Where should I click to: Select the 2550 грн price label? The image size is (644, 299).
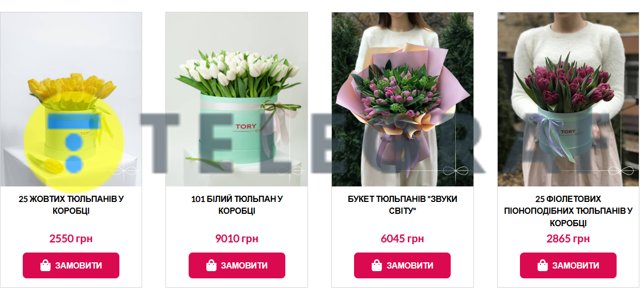click(x=71, y=239)
